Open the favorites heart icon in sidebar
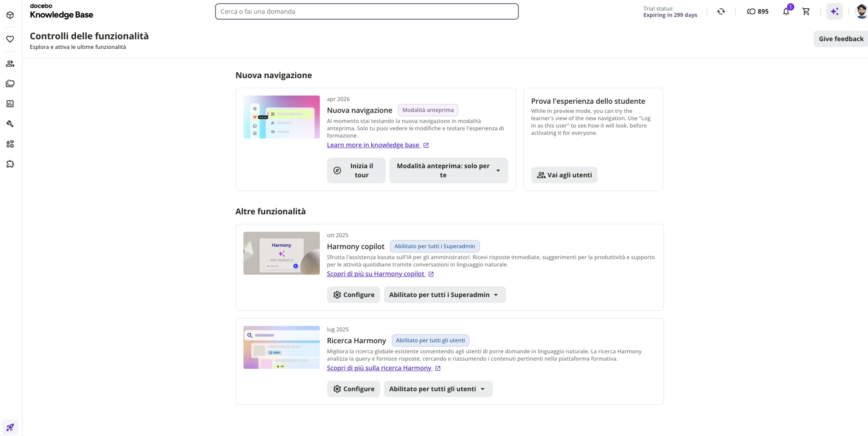 tap(10, 39)
